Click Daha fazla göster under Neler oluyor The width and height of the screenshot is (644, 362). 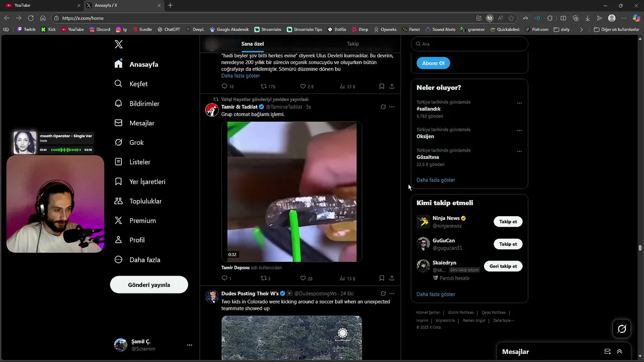click(x=436, y=180)
